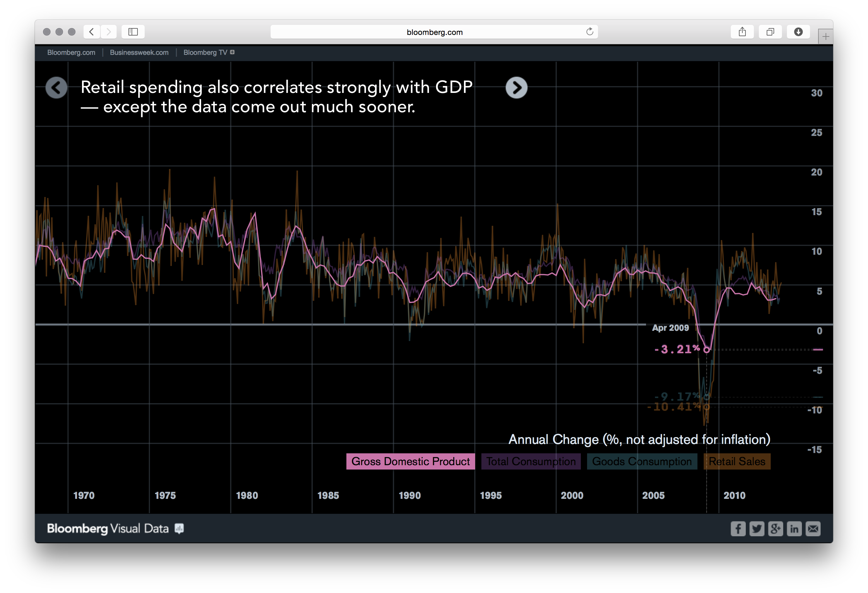
Task: Advance to the next chart slide
Action: click(517, 87)
